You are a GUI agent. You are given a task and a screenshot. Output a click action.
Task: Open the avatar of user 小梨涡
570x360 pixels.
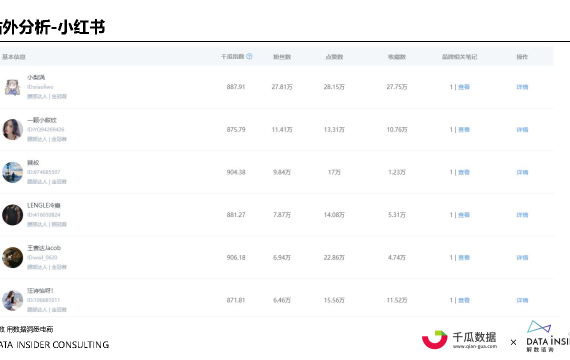click(12, 87)
